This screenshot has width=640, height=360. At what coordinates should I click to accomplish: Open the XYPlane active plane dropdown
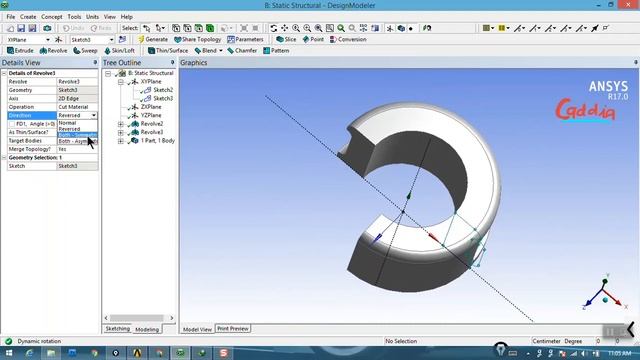click(x=47, y=40)
